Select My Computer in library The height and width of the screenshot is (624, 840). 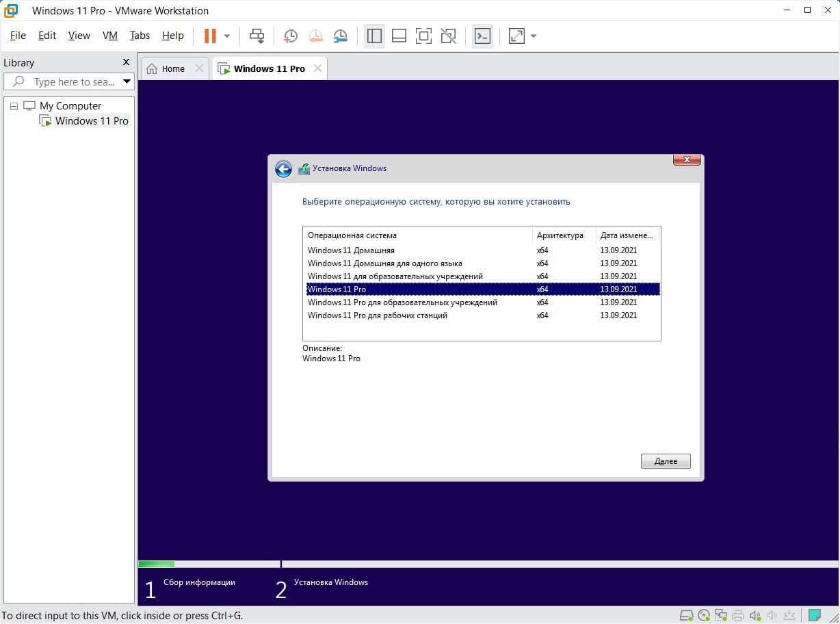click(70, 106)
